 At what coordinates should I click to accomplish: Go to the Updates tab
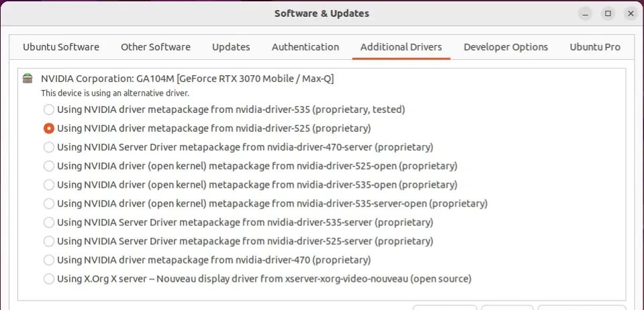pyautogui.click(x=231, y=47)
